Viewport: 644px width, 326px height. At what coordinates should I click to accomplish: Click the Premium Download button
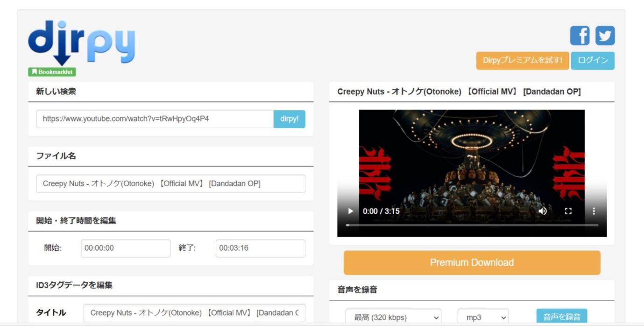click(x=472, y=262)
